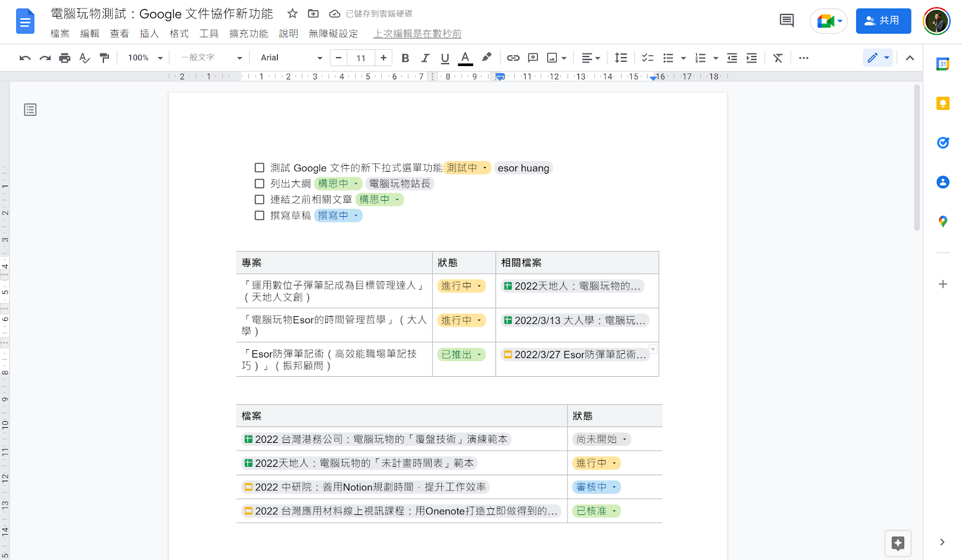The image size is (962, 560).
Task: Open the 2022 中研院 Notion file chip
Action: [365, 487]
